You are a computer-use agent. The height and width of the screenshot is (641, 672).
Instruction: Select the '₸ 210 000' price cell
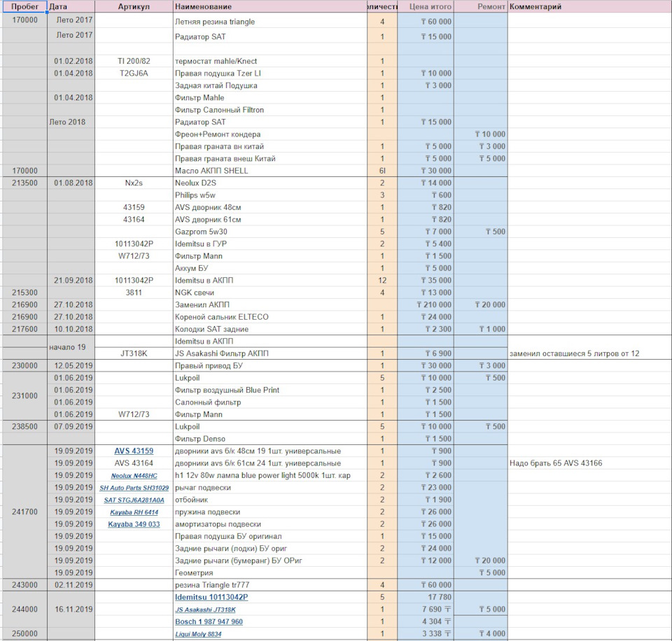[426, 304]
